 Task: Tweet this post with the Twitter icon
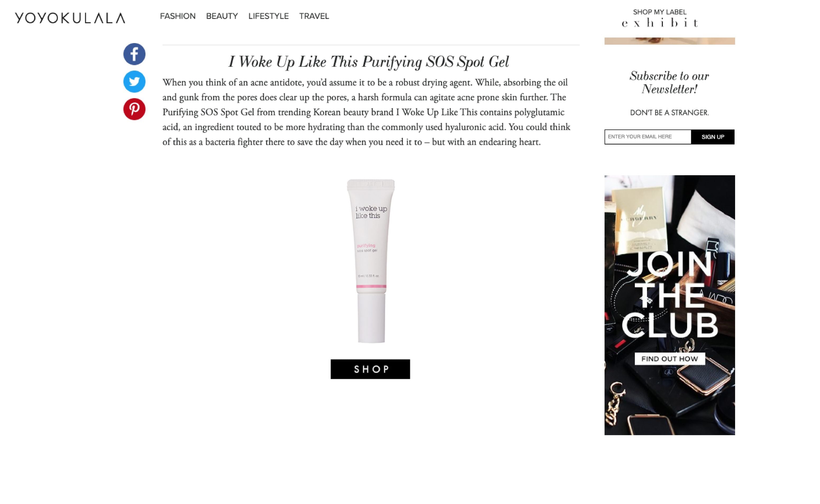tap(134, 82)
